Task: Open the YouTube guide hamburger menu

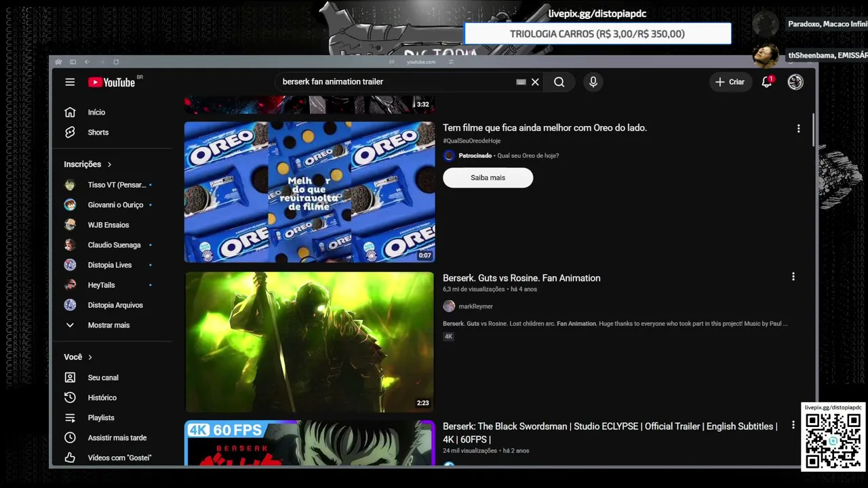Action: point(70,82)
